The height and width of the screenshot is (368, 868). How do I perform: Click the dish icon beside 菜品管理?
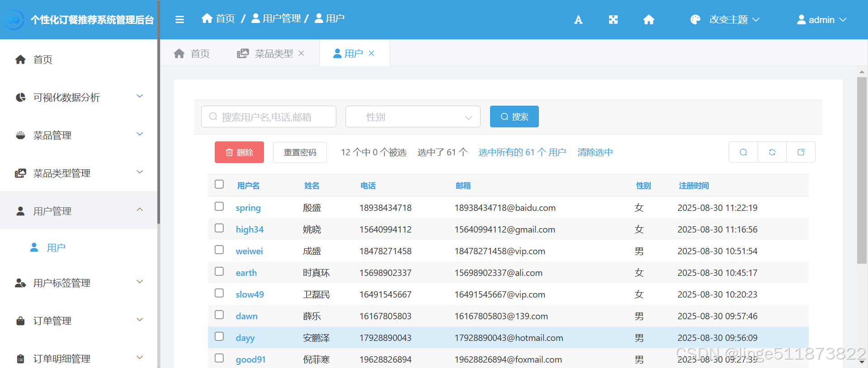tap(20, 135)
